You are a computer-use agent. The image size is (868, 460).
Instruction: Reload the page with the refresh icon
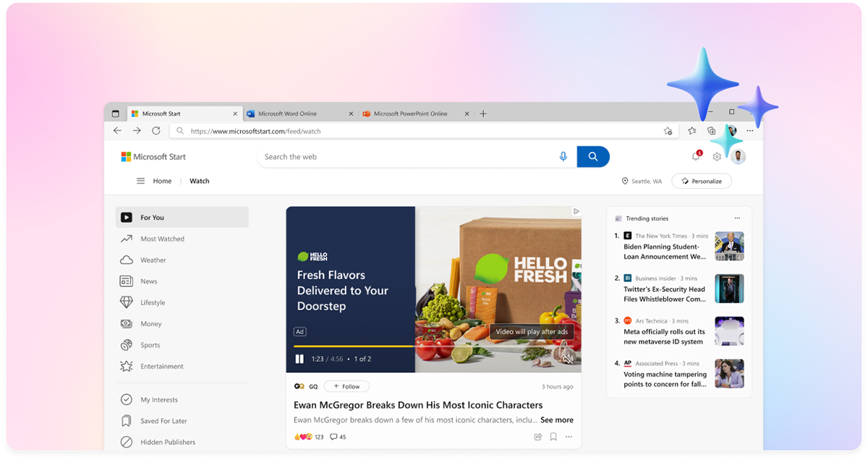156,131
